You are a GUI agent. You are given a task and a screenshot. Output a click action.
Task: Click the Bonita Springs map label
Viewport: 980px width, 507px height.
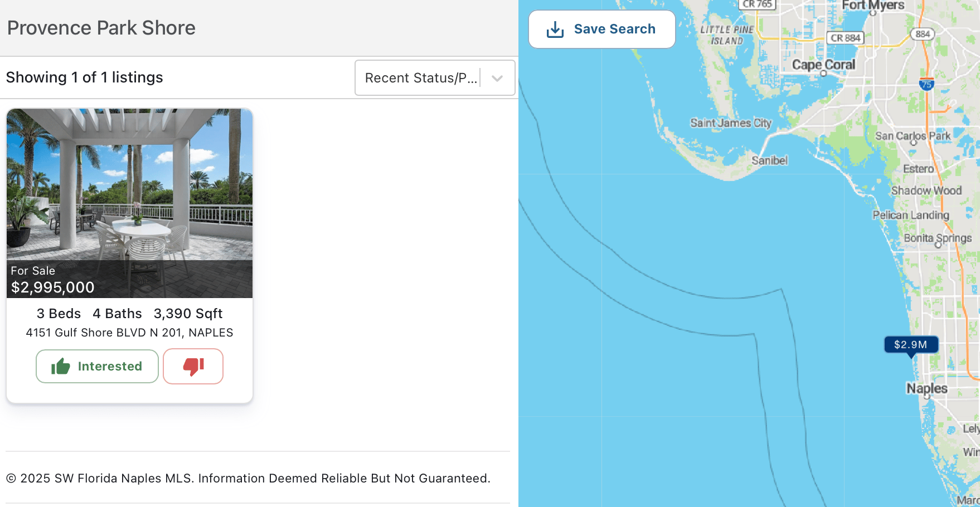pyautogui.click(x=937, y=238)
